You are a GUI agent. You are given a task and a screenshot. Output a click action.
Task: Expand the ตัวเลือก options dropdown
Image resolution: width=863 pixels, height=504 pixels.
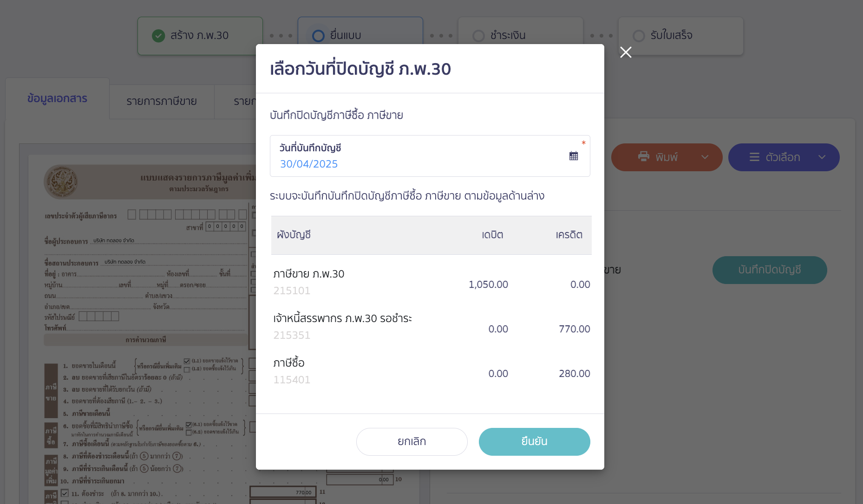click(821, 157)
